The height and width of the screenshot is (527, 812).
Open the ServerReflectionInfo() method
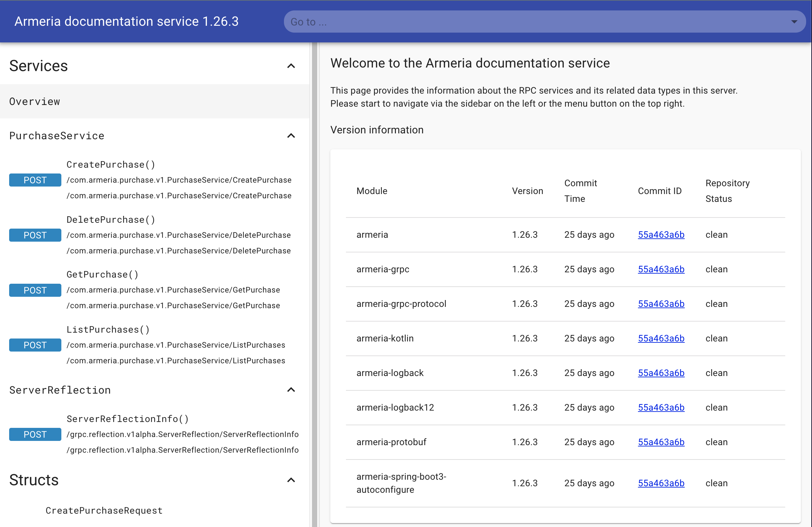128,419
